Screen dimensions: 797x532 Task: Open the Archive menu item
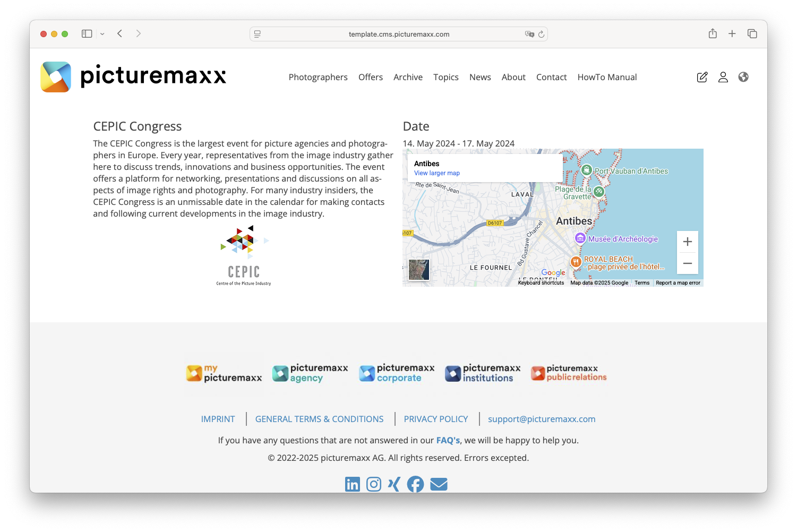click(x=408, y=77)
